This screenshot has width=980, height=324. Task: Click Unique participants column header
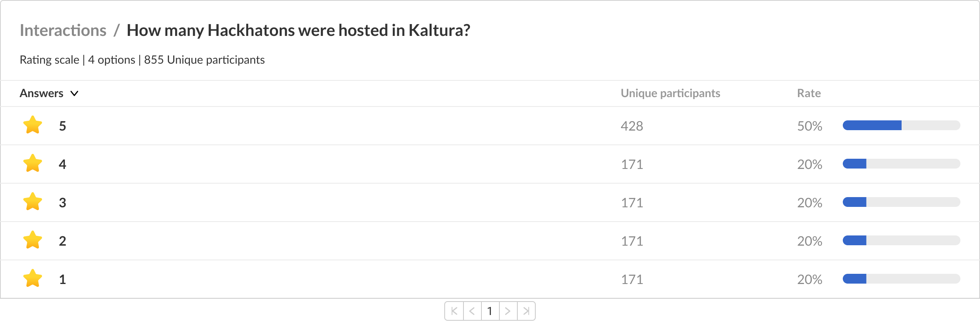tap(670, 93)
